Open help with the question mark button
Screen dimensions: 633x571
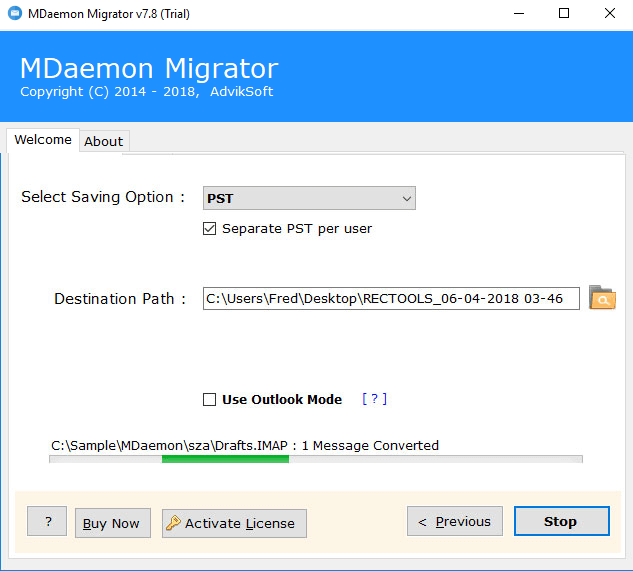(47, 521)
